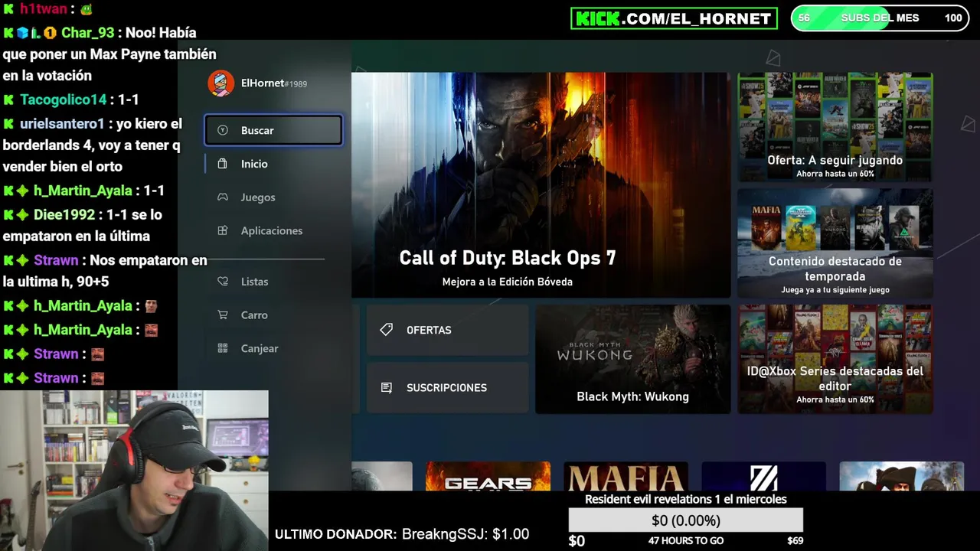980x551 pixels.
Task: Click the QR grid icon beside Canjear
Action: pyautogui.click(x=223, y=348)
